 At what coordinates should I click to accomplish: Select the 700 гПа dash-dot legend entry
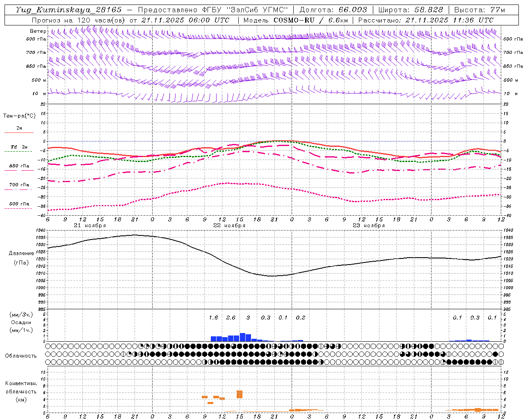point(19,186)
